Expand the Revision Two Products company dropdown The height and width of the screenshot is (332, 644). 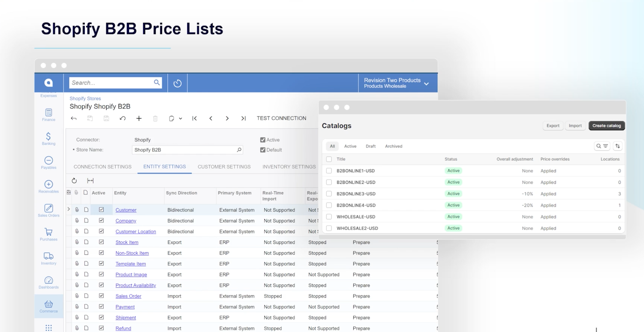point(426,84)
